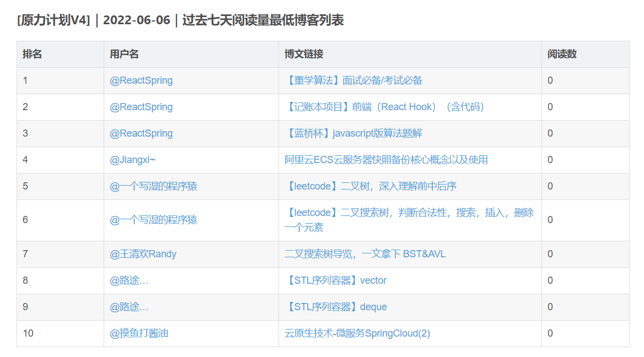
Task: Click @ReactSpring username in row 2
Action: click(141, 107)
